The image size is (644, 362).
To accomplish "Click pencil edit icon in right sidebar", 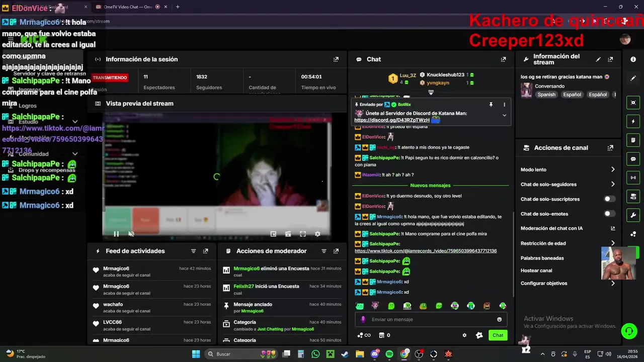I will click(x=633, y=78).
